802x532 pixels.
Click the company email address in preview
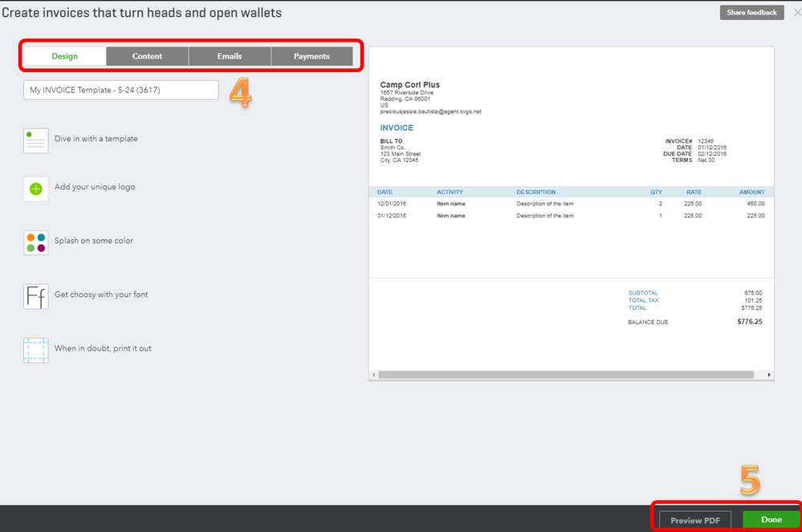[x=430, y=112]
